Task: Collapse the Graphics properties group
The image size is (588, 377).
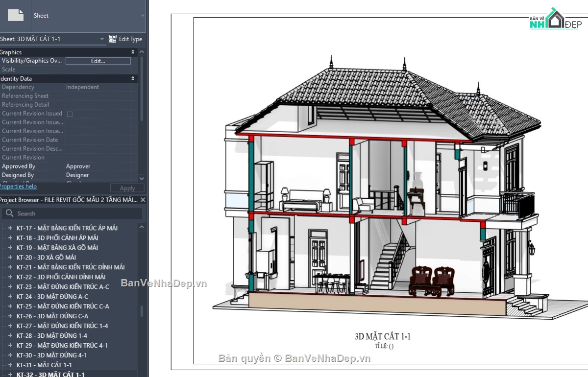Action: (x=133, y=52)
